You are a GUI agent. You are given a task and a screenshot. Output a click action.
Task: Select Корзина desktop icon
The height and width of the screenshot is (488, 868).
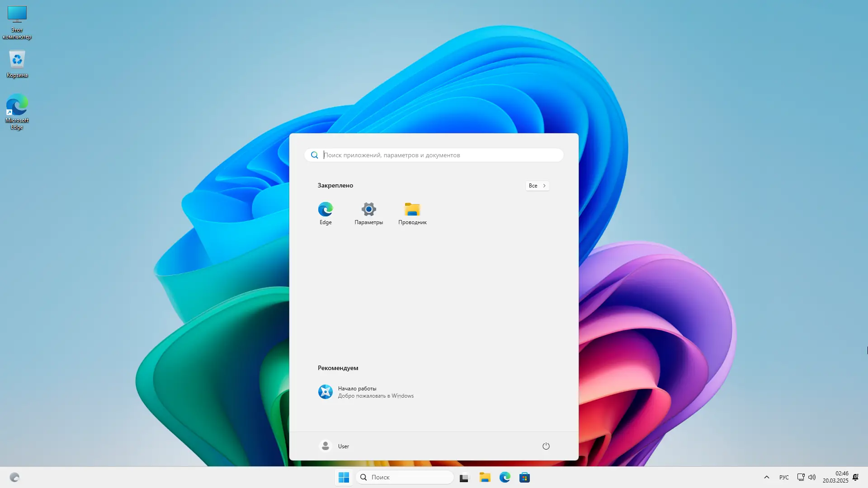click(x=17, y=64)
